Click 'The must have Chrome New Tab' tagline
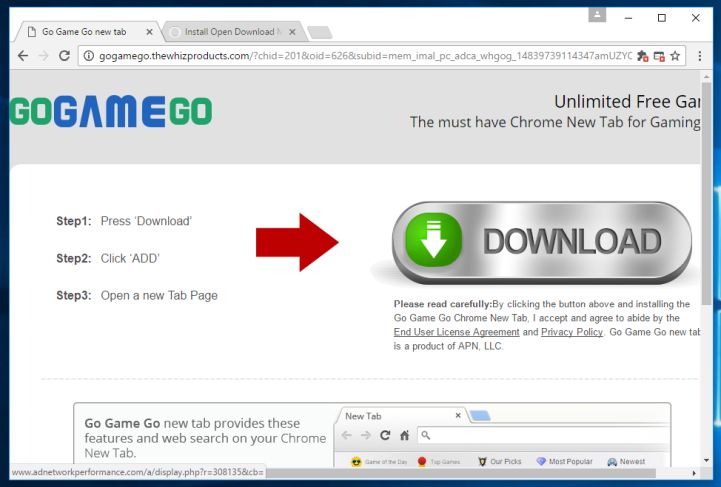This screenshot has height=487, width=721. coord(555,122)
